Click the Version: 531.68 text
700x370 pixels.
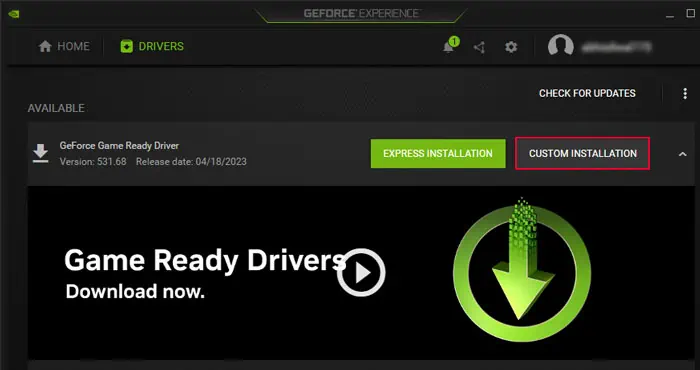93,162
